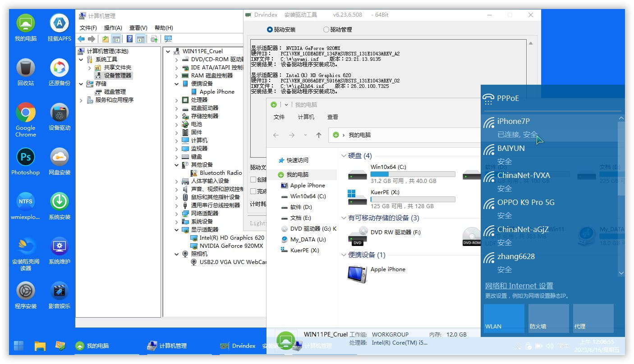The image size is (634, 364).
Task: Collapse the 硬盘 (4) section in Explorer
Action: 343,155
